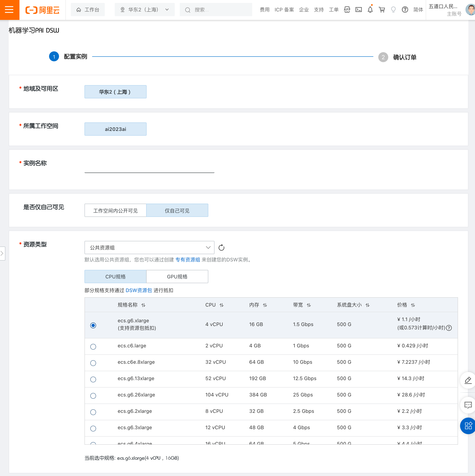Select the ecs.g6.xlarge radio button
475x476 pixels.
point(93,325)
